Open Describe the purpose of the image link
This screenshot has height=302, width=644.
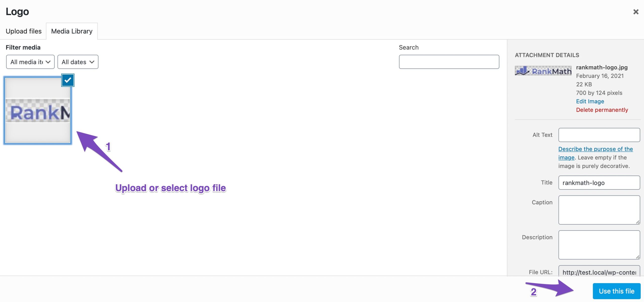click(x=595, y=149)
